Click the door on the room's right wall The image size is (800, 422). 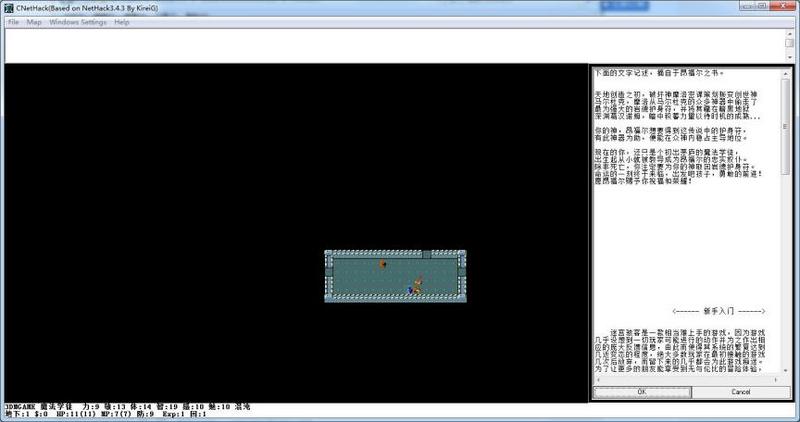point(462,272)
